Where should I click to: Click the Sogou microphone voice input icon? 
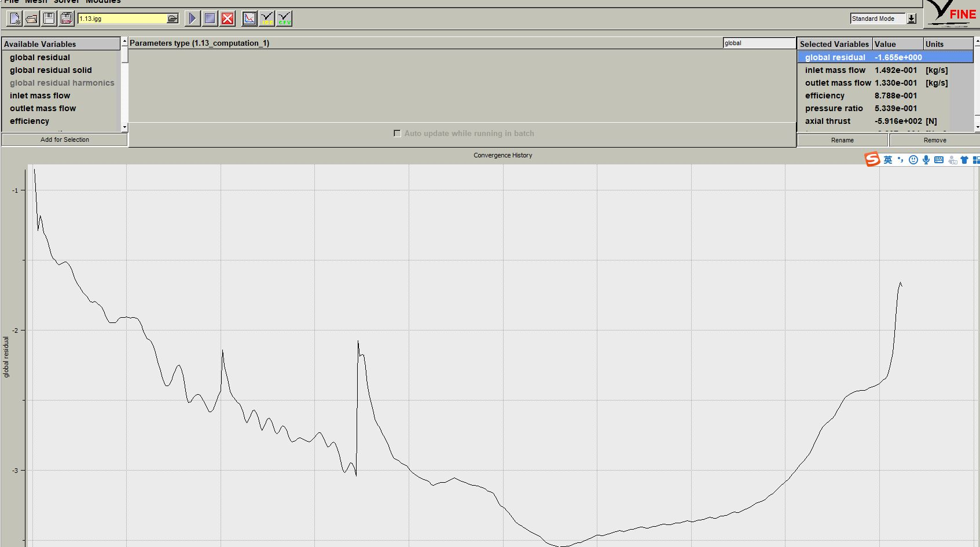tap(926, 160)
